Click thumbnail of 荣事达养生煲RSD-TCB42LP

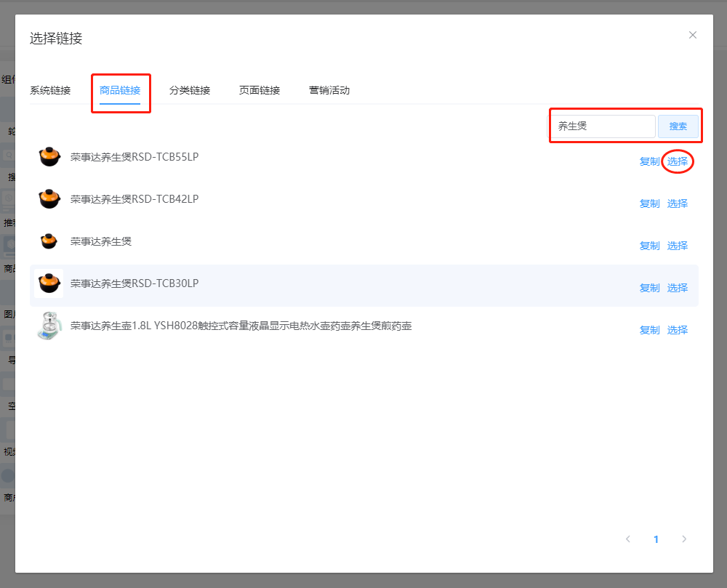[x=49, y=198]
